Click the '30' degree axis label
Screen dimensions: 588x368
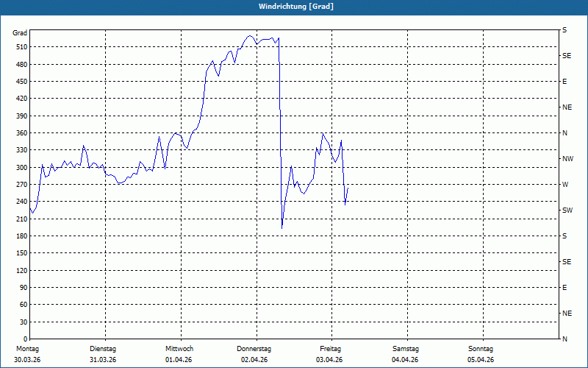click(x=24, y=322)
